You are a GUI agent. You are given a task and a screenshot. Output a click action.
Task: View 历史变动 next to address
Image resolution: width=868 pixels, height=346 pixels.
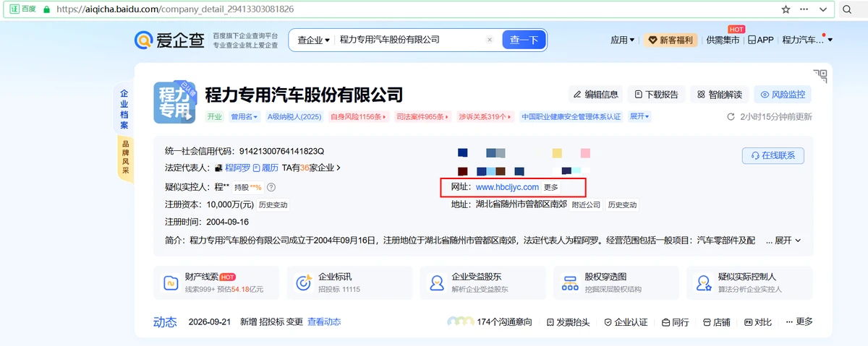click(622, 204)
